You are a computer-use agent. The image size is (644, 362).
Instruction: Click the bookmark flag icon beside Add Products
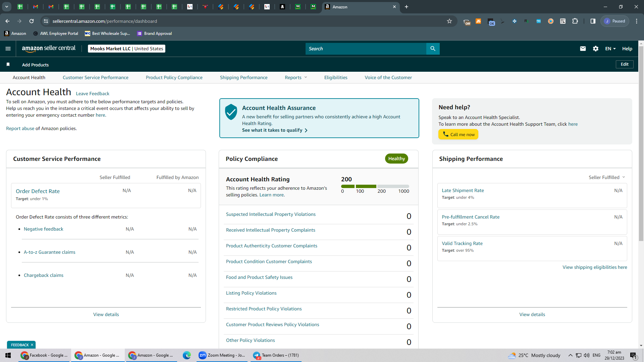click(x=8, y=64)
